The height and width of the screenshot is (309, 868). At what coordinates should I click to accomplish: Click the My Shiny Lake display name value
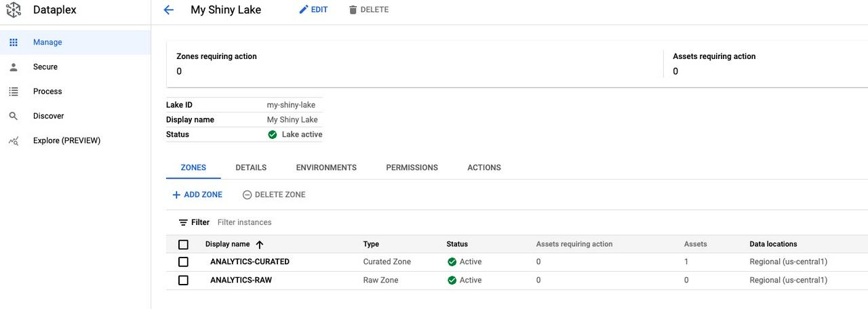point(292,120)
